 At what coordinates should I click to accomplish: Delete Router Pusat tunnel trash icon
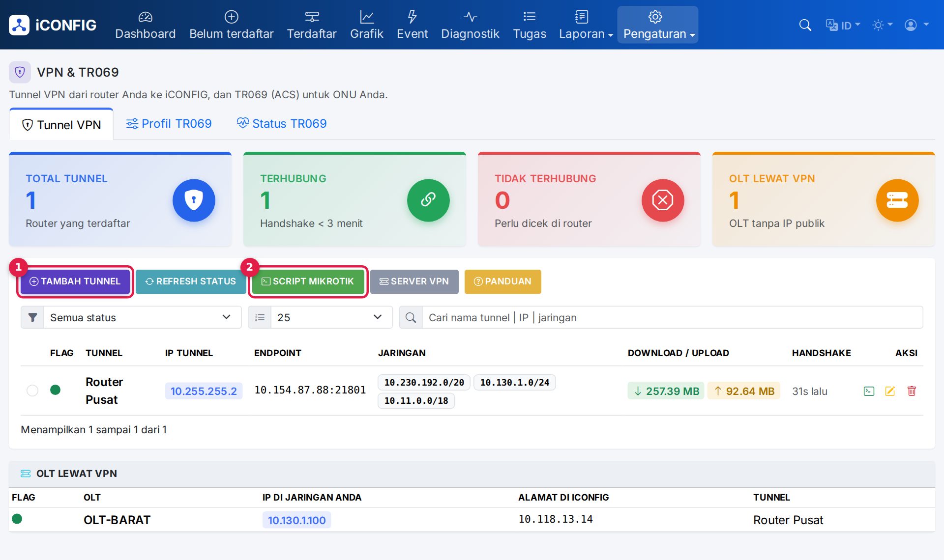point(912,391)
